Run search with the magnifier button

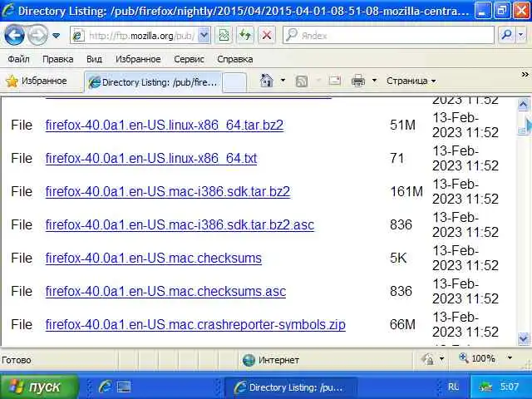[506, 35]
